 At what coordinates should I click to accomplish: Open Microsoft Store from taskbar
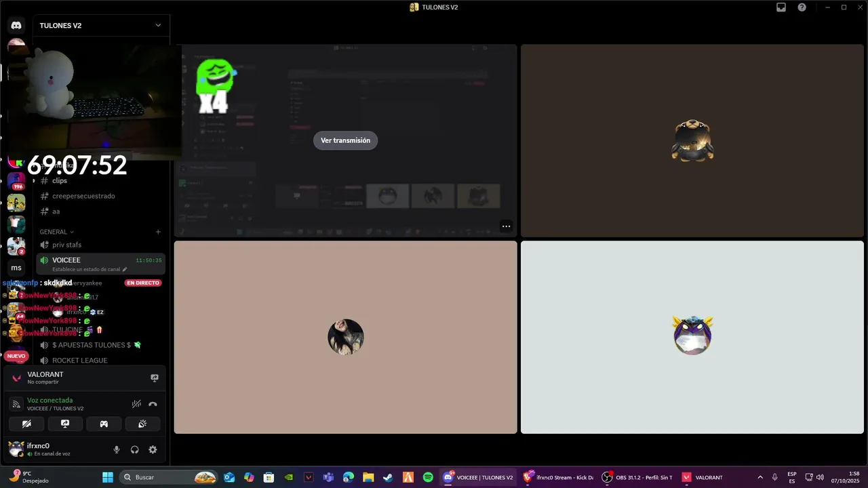[269, 477]
